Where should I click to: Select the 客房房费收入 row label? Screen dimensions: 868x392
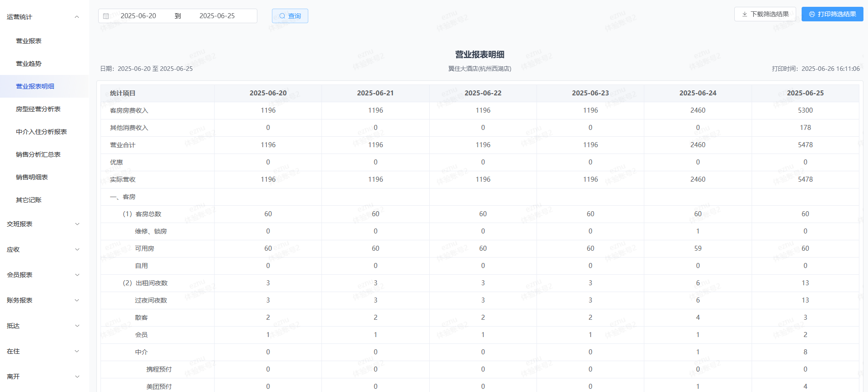click(x=129, y=110)
